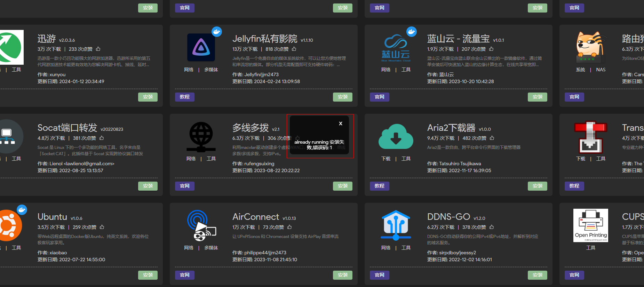Open the 教程 tutorial for Jellyfin
This screenshot has height=287, width=644.
(185, 97)
